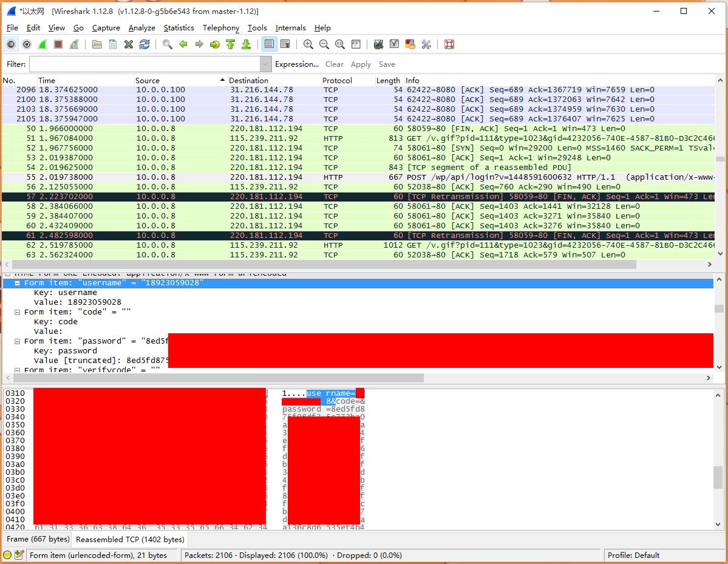Zoom in packet text icon

pos(308,44)
